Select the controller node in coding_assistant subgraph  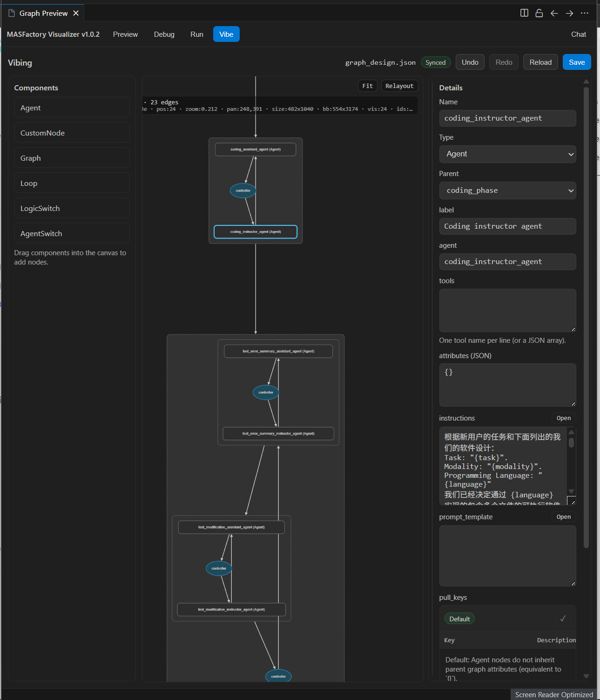point(243,190)
